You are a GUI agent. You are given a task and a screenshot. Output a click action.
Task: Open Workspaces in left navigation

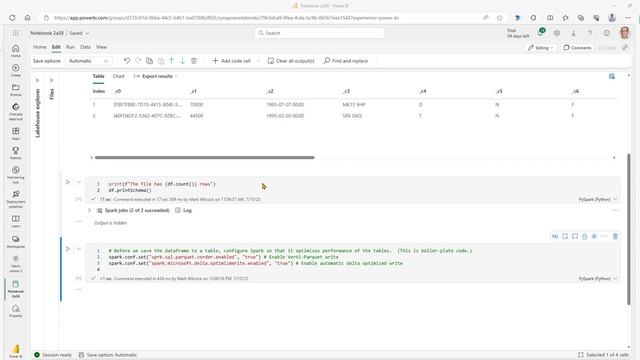pyautogui.click(x=16, y=242)
